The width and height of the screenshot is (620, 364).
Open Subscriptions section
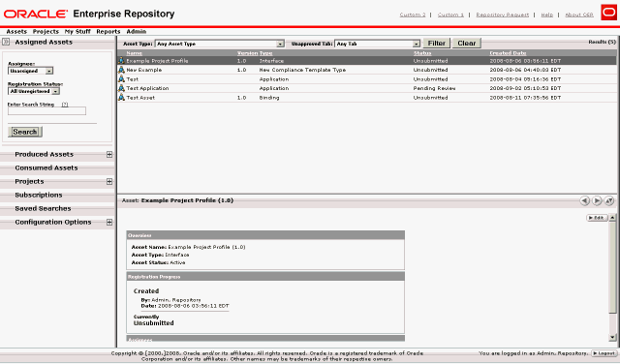[39, 195]
